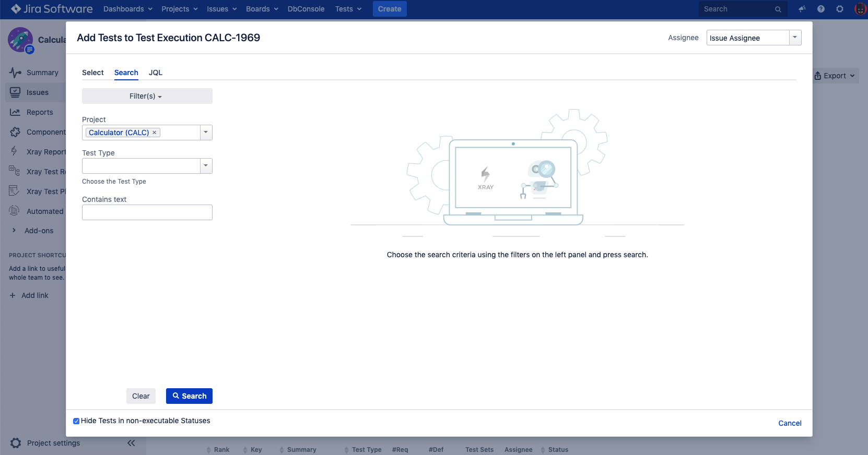This screenshot has width=868, height=455.
Task: Open the Projects dropdown menu
Action: tap(180, 9)
